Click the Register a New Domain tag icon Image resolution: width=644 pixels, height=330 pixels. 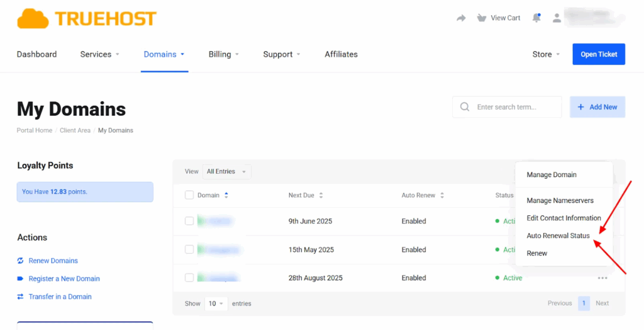21,278
